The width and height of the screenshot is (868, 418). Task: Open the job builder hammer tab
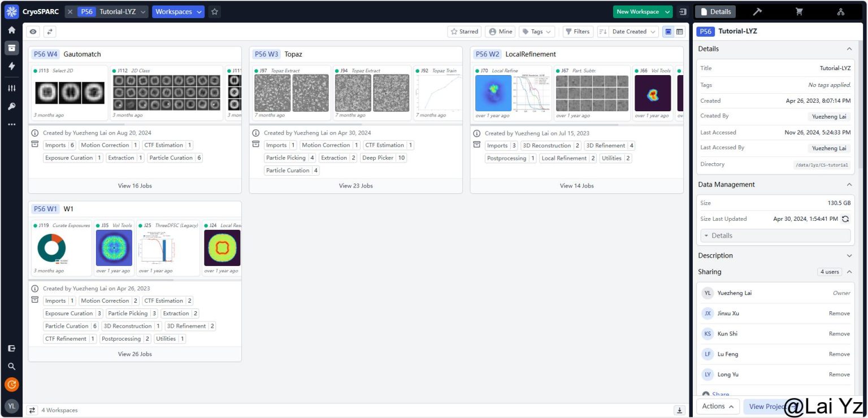point(757,11)
